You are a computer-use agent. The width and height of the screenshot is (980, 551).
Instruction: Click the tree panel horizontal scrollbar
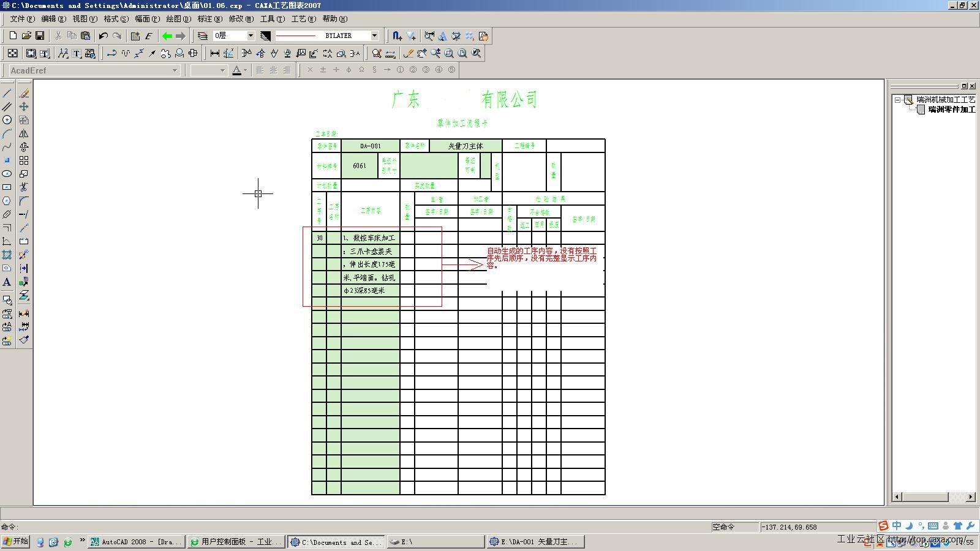[x=931, y=497]
